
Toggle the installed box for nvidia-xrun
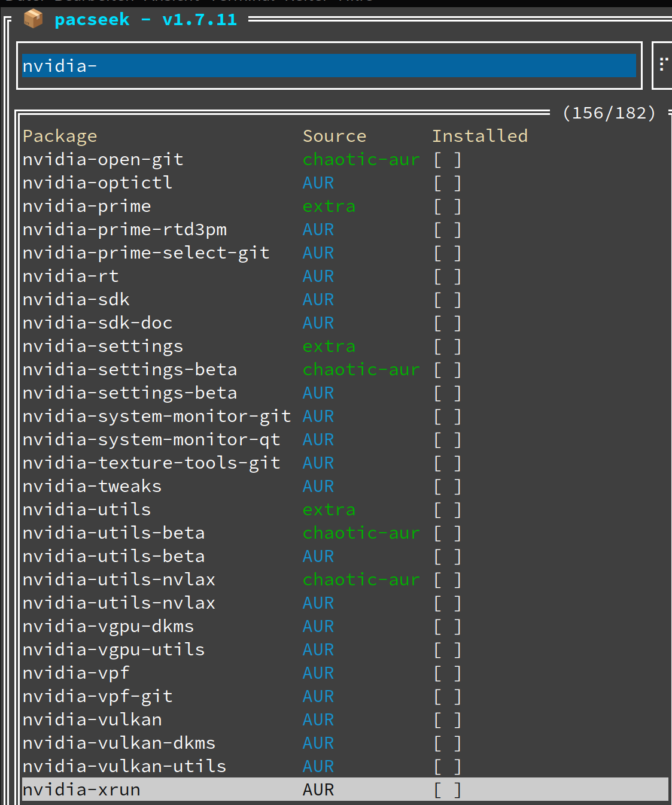click(448, 790)
